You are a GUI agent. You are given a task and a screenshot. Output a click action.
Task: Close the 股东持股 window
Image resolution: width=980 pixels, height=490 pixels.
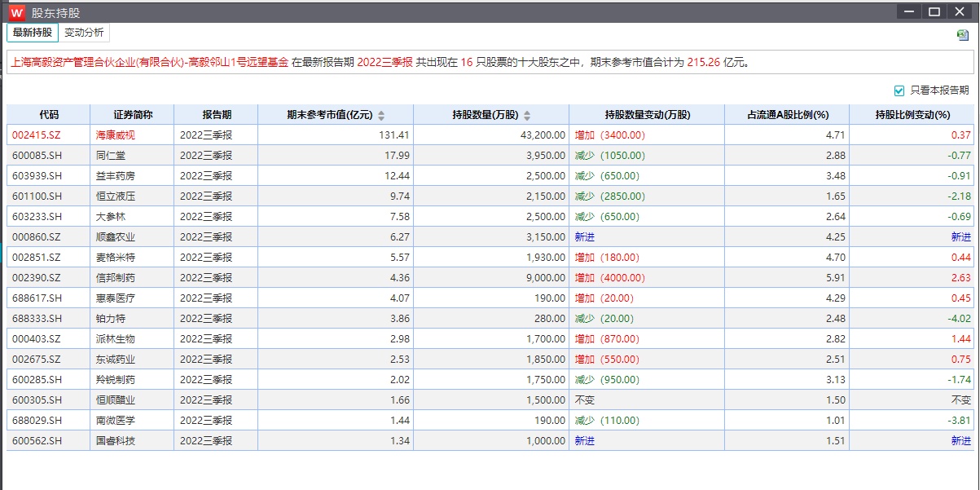[x=960, y=12]
